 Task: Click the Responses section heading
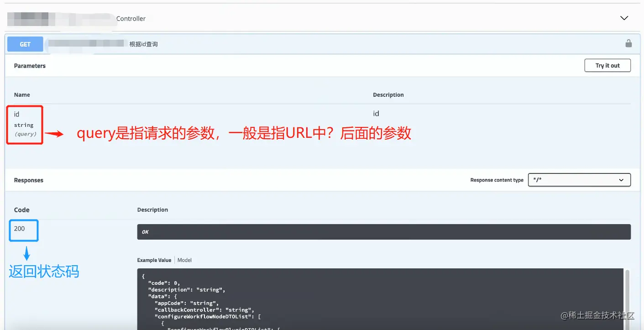pyautogui.click(x=29, y=180)
